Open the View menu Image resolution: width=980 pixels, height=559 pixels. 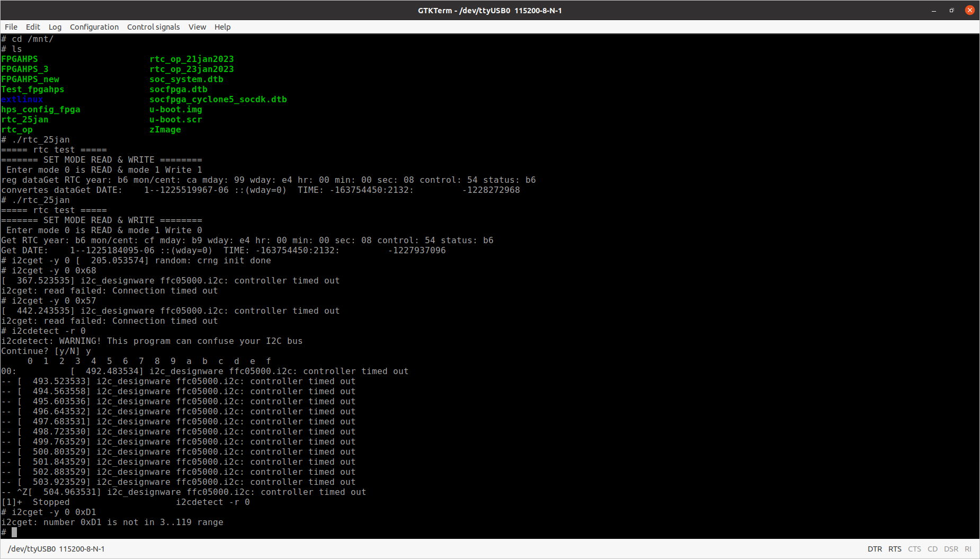197,27
